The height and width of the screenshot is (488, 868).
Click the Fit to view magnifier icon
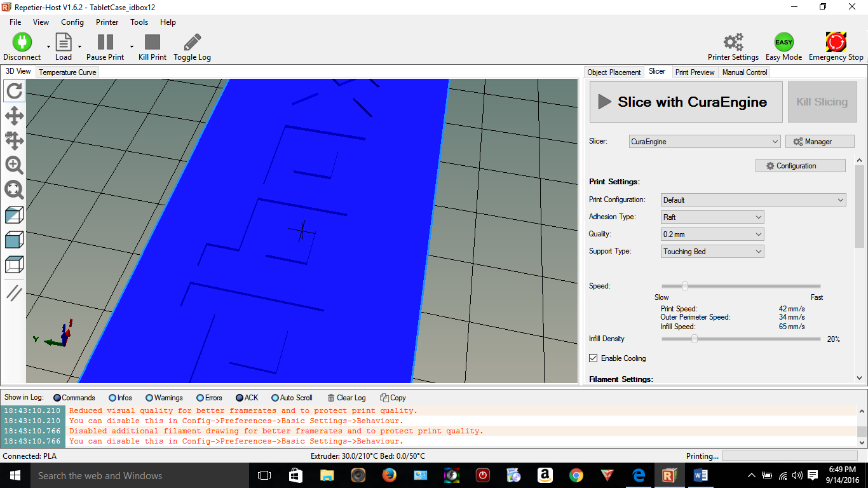tap(14, 190)
